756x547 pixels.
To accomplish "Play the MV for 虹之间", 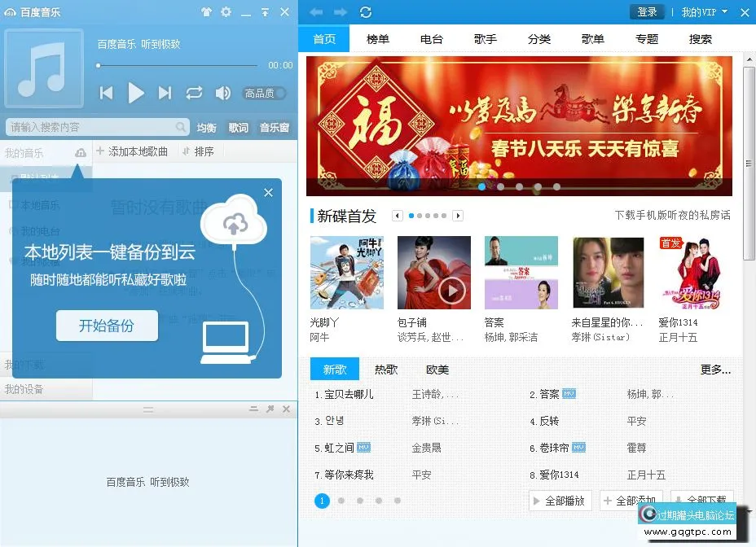I will tap(364, 448).
